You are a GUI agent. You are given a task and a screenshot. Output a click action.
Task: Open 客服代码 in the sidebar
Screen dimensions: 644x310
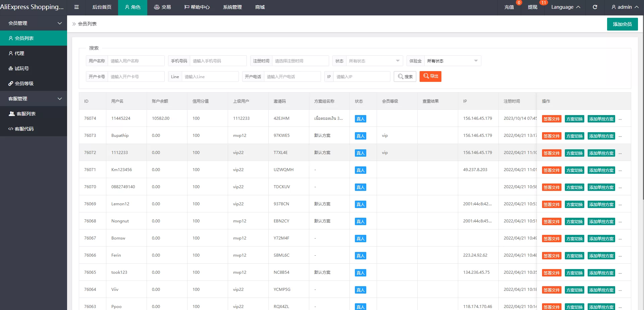(24, 129)
